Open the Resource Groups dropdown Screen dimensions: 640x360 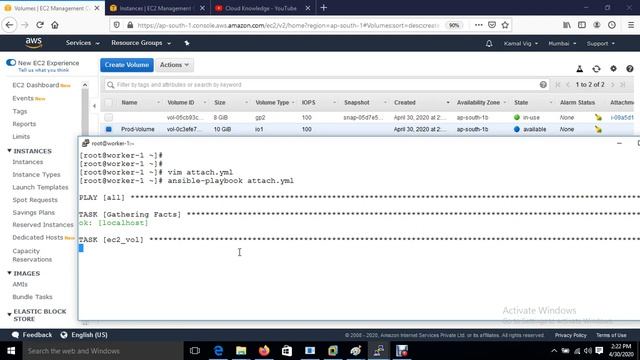[x=141, y=43]
